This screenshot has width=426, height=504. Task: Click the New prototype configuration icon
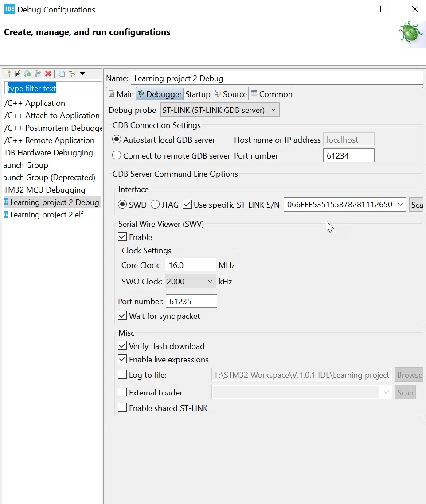[17, 74]
